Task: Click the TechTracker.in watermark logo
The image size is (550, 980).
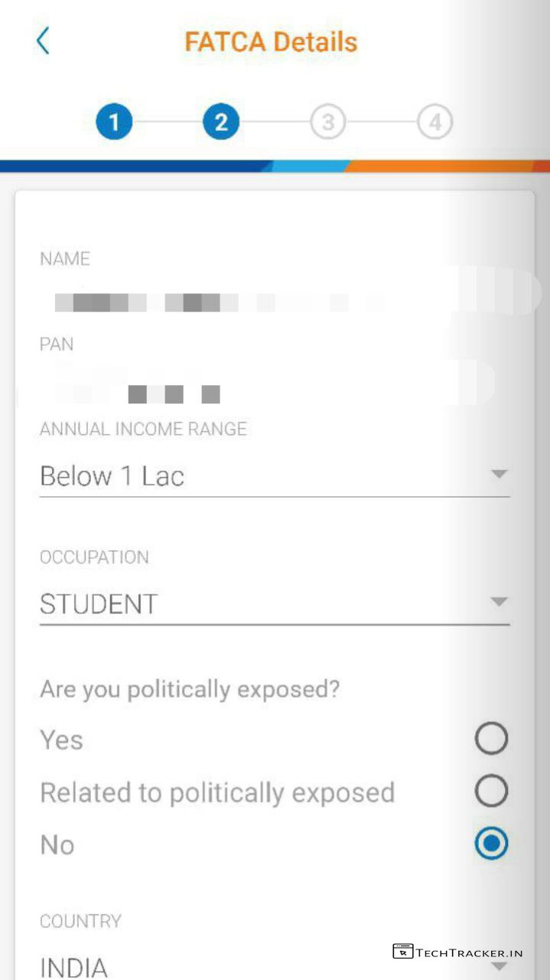Action: [x=458, y=952]
